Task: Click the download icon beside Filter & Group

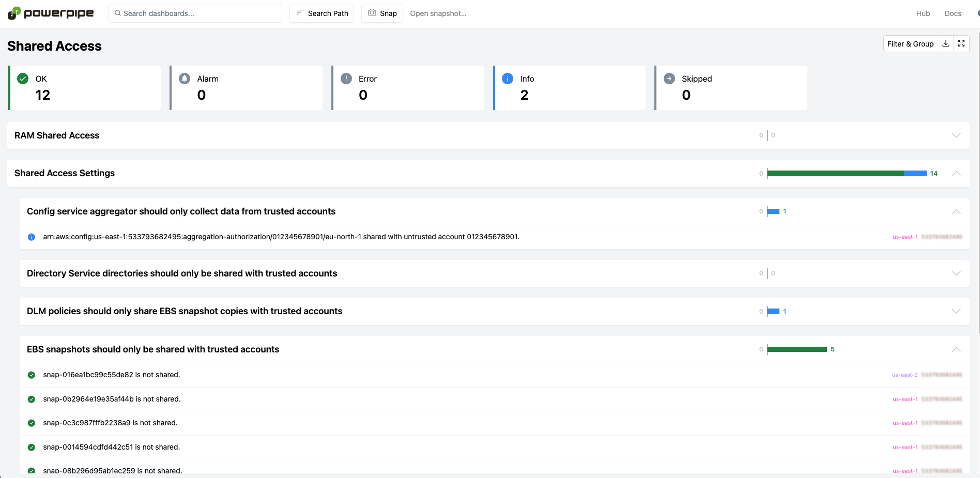Action: (x=945, y=44)
